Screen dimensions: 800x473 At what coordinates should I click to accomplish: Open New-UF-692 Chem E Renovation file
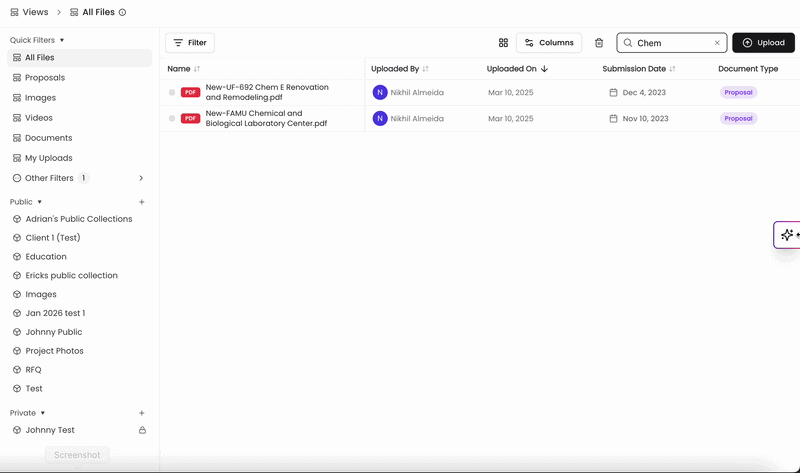click(x=267, y=92)
